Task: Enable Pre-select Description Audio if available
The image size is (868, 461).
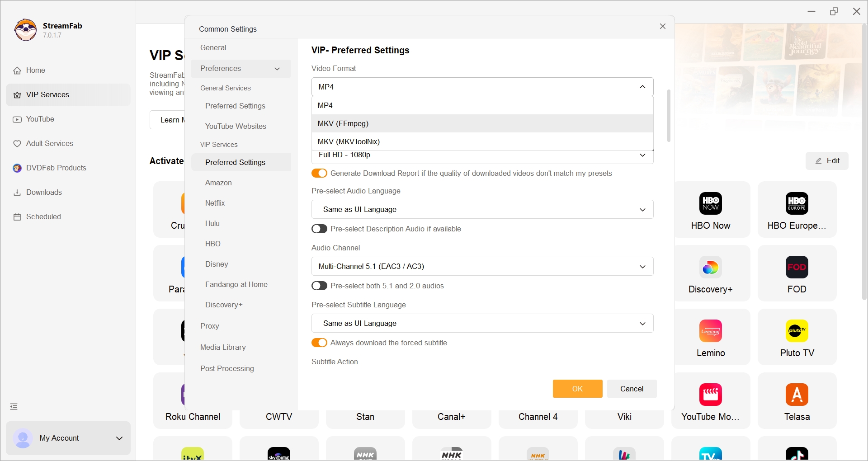Action: (x=319, y=229)
